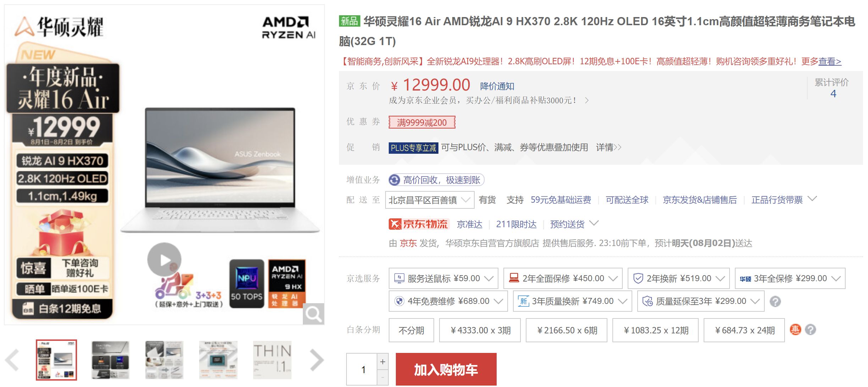The width and height of the screenshot is (868, 387).
Task: Choose the ¥1083.25 x 12期 installment plan
Action: click(655, 330)
